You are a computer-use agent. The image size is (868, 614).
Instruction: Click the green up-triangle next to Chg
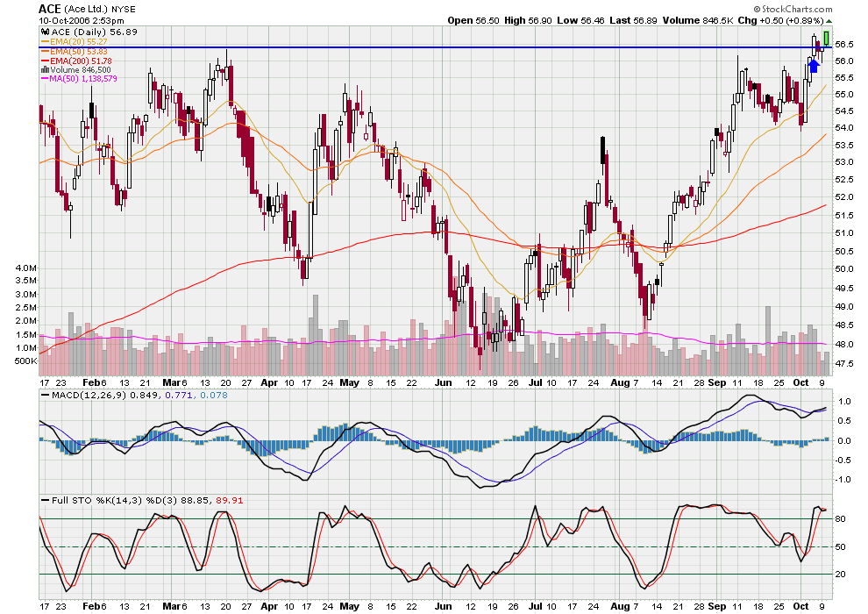tap(829, 21)
